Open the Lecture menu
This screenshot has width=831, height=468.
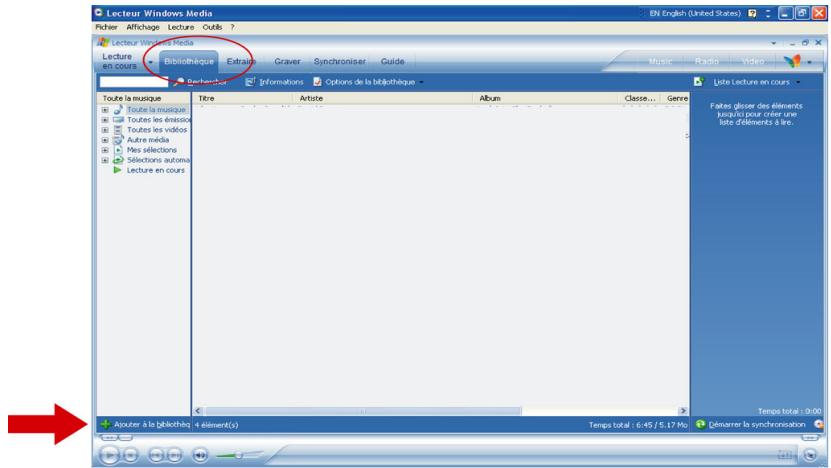(x=181, y=27)
